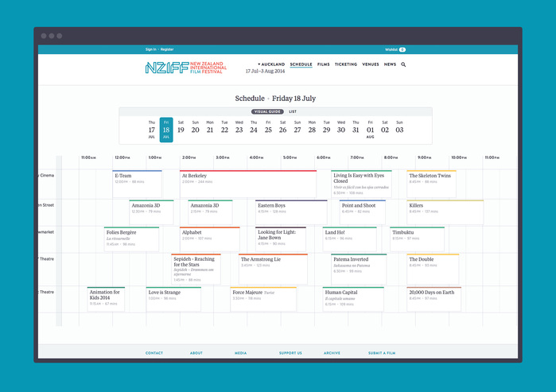
Task: Select Thu 17 Jul date
Action: point(151,130)
